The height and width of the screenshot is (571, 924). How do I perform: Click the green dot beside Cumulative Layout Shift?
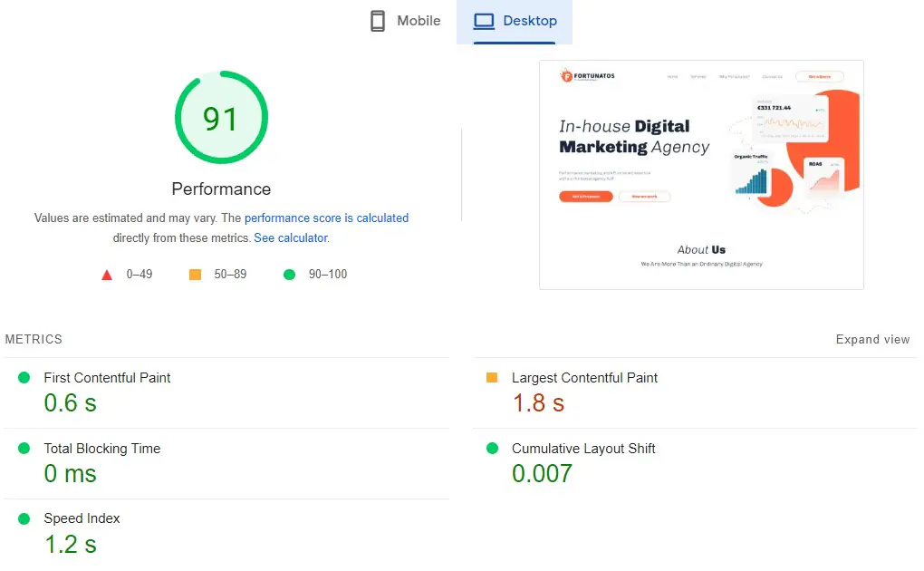tap(492, 449)
